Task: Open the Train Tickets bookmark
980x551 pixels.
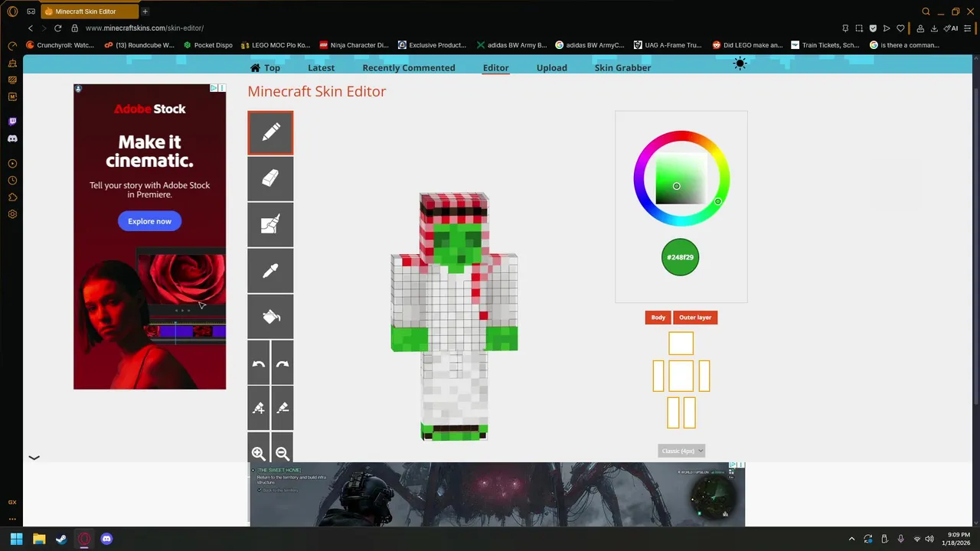Action: [825, 45]
